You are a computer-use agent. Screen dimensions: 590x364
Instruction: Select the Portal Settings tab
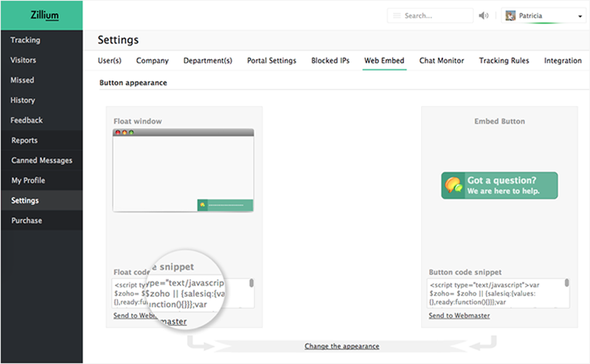pyautogui.click(x=271, y=60)
